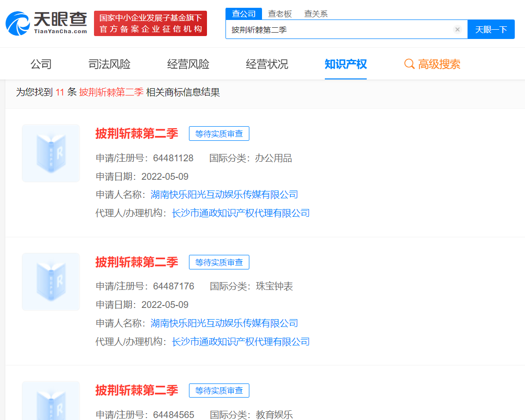Open the 司法风险 category tab
This screenshot has width=525, height=420.
[x=109, y=64]
